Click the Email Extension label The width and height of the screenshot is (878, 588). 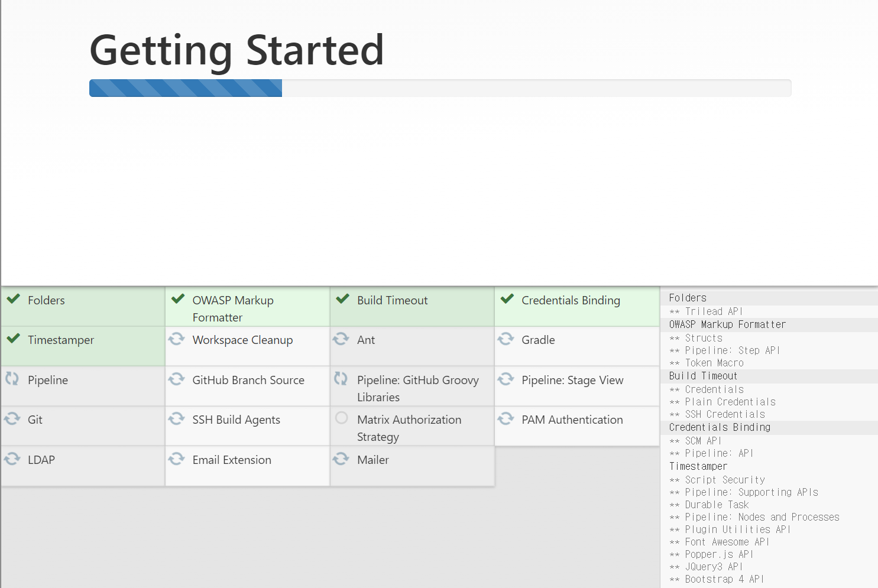coord(232,460)
